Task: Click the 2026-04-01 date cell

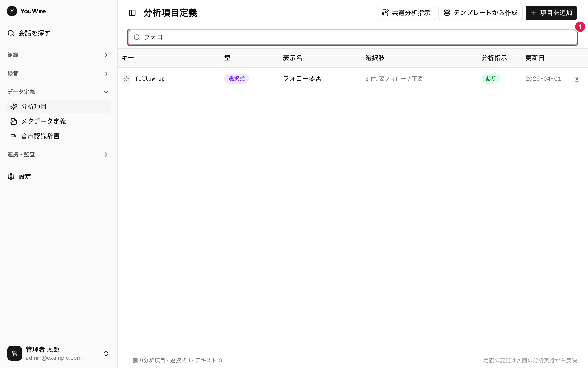Action: pyautogui.click(x=543, y=79)
